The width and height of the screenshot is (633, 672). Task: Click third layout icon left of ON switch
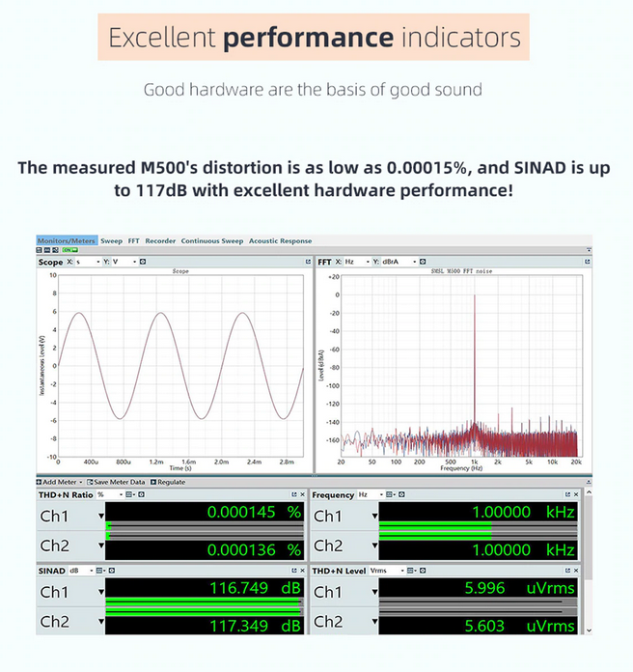[x=55, y=250]
